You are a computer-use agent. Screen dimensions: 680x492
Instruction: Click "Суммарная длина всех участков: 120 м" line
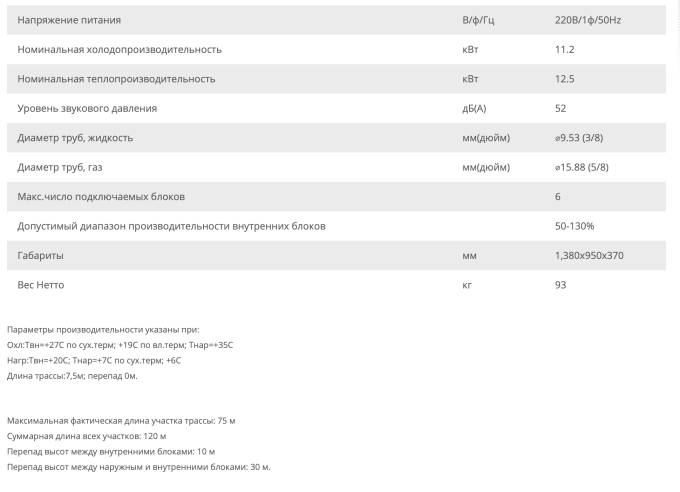point(86,436)
